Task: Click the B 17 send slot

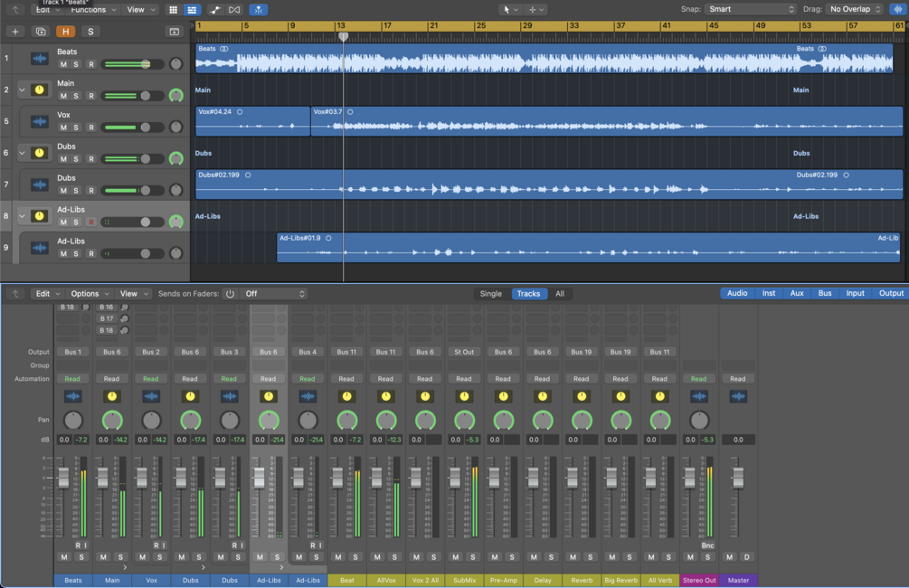Action: click(x=106, y=319)
